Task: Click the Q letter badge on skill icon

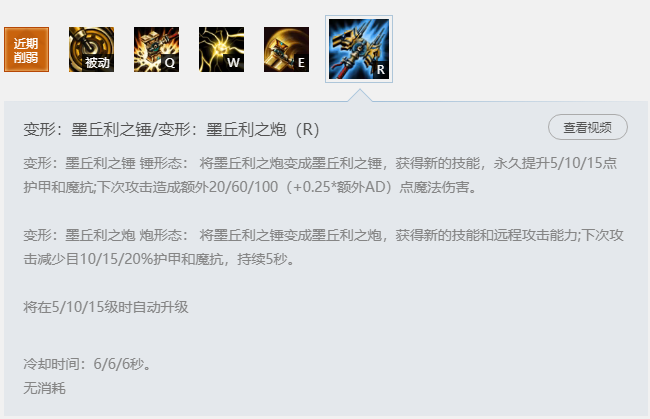Action: pos(170,63)
